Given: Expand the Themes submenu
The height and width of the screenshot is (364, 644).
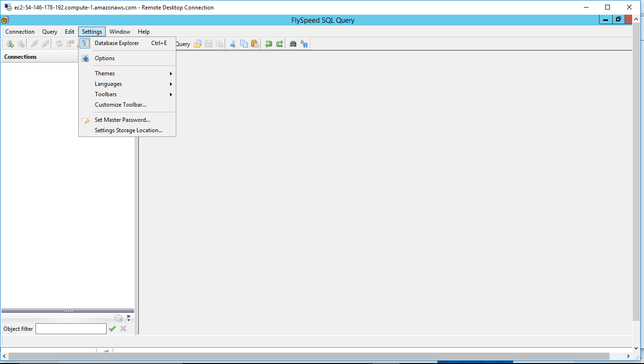Looking at the screenshot, I should [x=104, y=73].
